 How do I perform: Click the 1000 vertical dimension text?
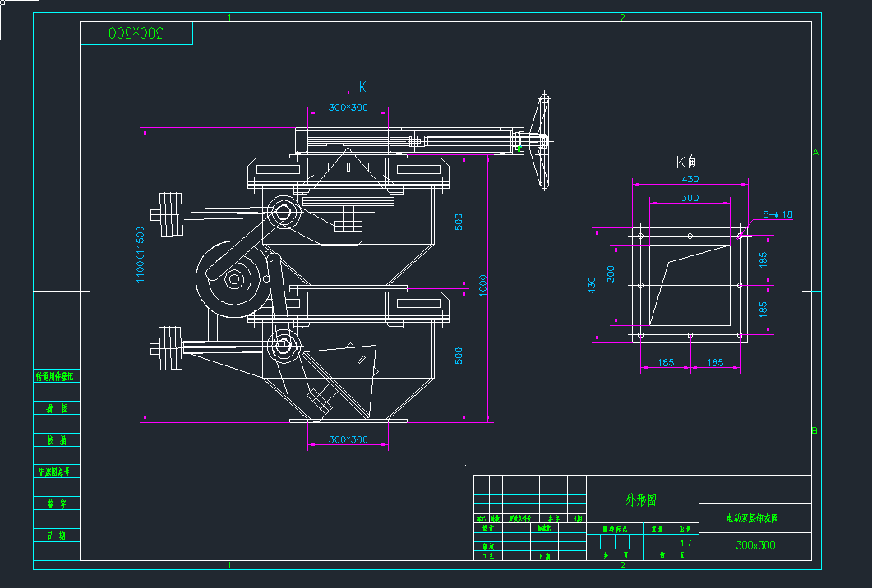[483, 286]
